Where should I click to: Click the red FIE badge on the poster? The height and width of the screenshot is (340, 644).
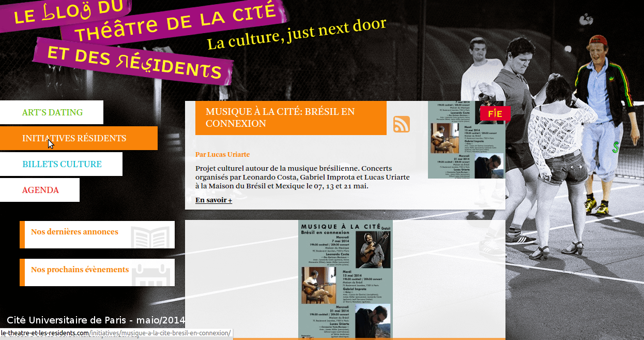coord(494,113)
